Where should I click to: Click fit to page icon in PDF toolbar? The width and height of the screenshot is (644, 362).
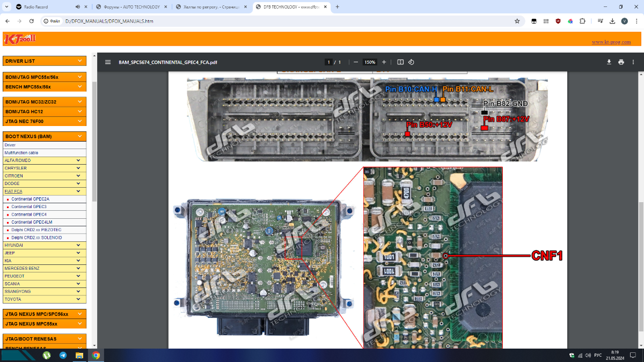pyautogui.click(x=400, y=62)
